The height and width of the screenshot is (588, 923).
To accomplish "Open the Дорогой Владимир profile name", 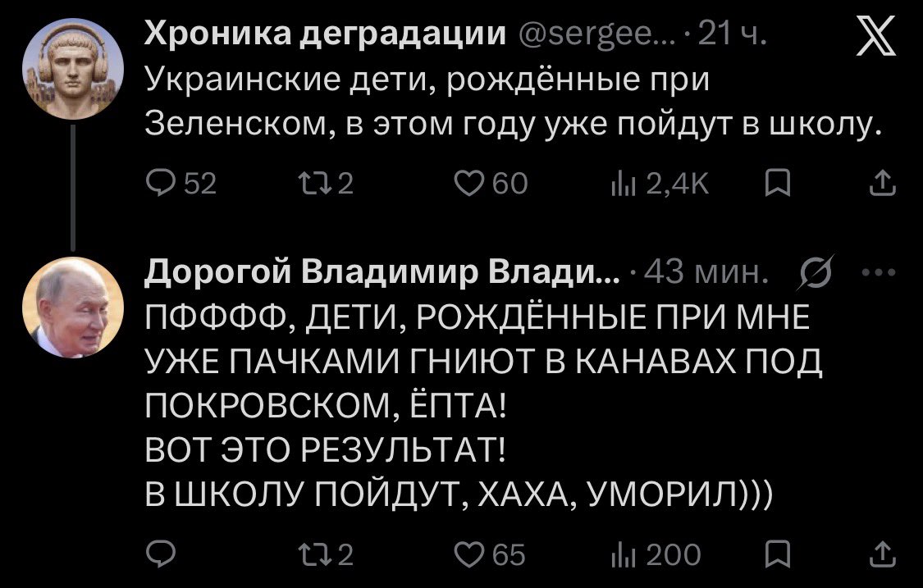I will (382, 272).
